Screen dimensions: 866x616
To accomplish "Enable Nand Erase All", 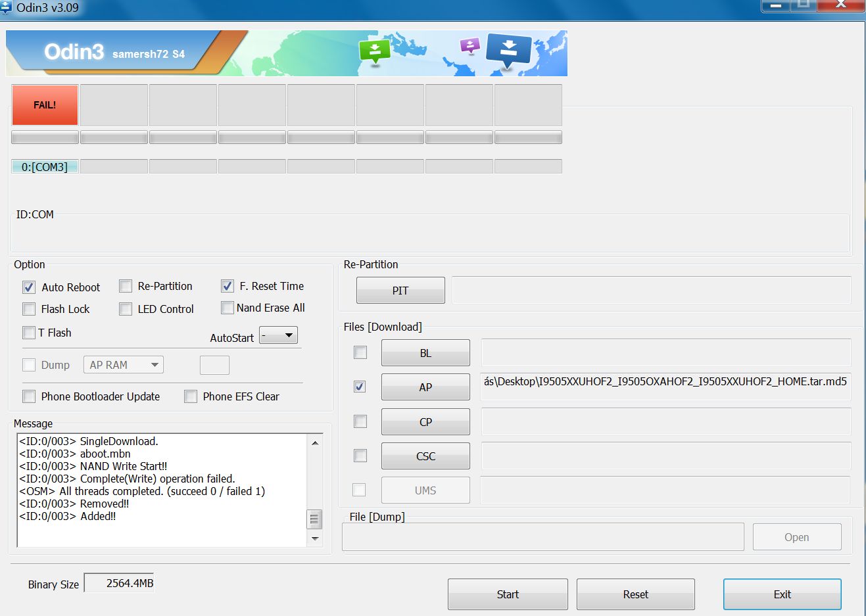I will coord(228,308).
